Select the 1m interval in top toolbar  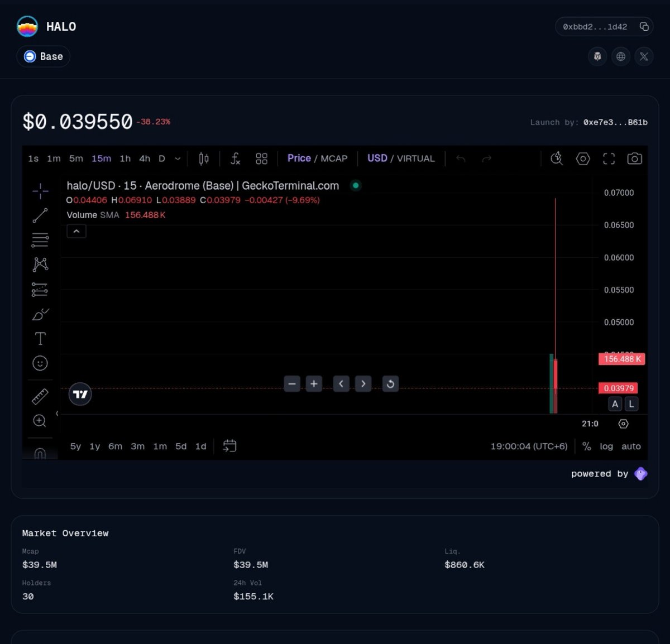pos(54,158)
